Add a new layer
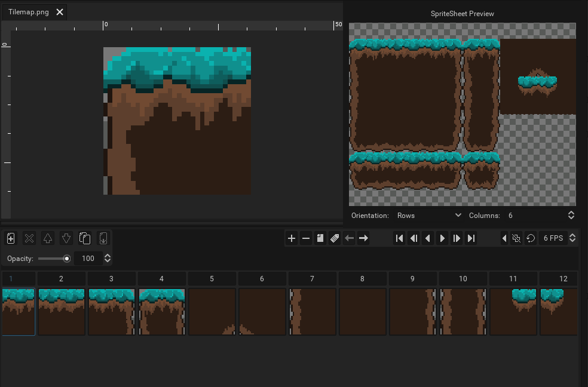Viewport: 588px width, 387px height. (10, 238)
